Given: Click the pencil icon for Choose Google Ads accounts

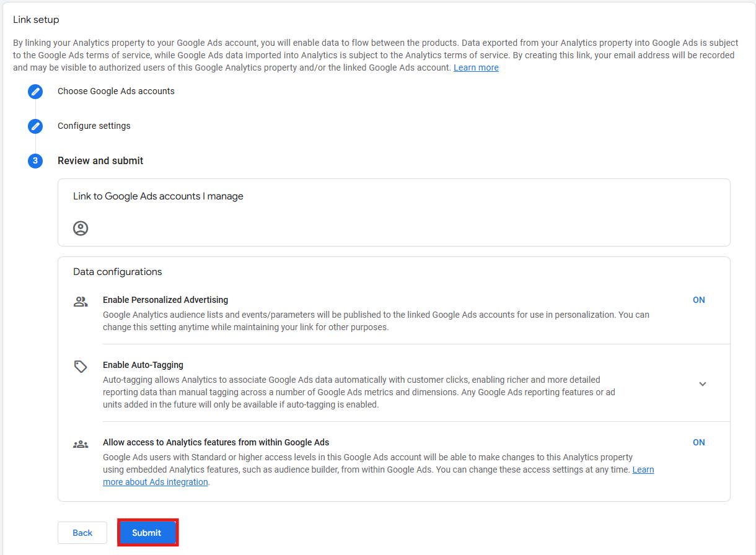Looking at the screenshot, I should [x=35, y=92].
